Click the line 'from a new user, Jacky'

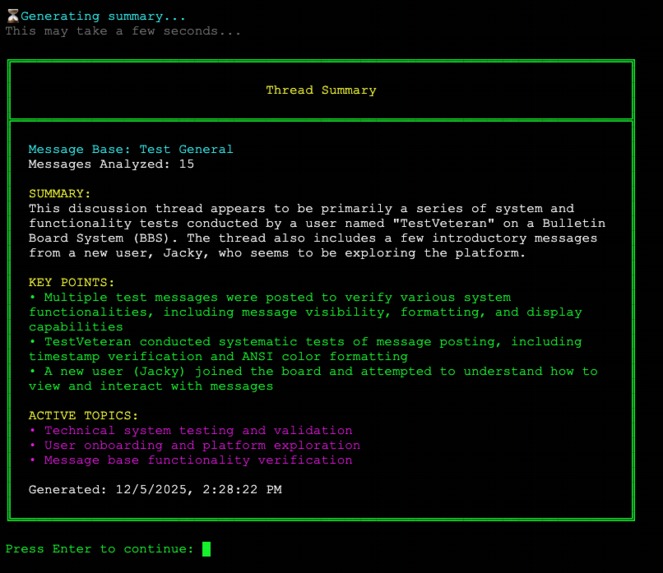point(277,253)
